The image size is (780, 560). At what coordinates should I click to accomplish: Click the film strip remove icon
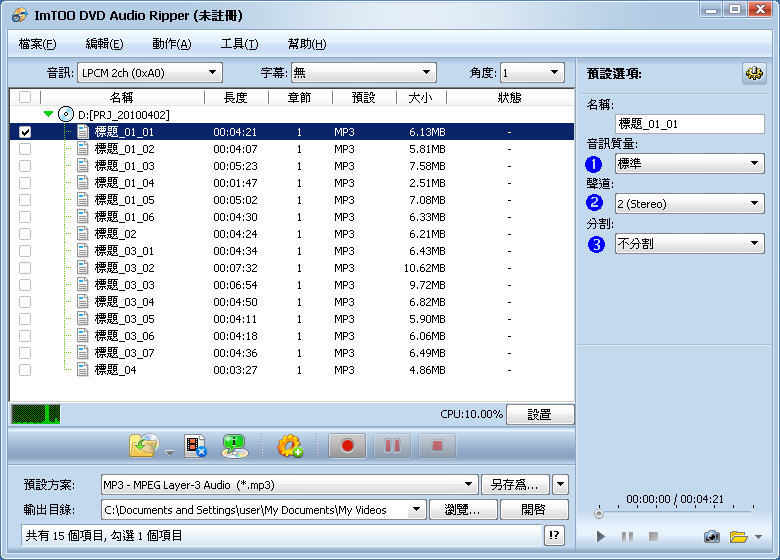[196, 446]
